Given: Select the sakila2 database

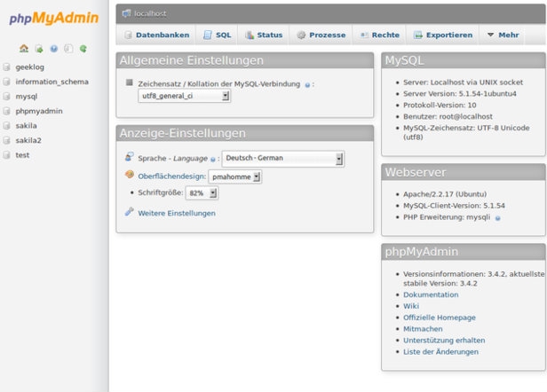Looking at the screenshot, I should click(28, 140).
